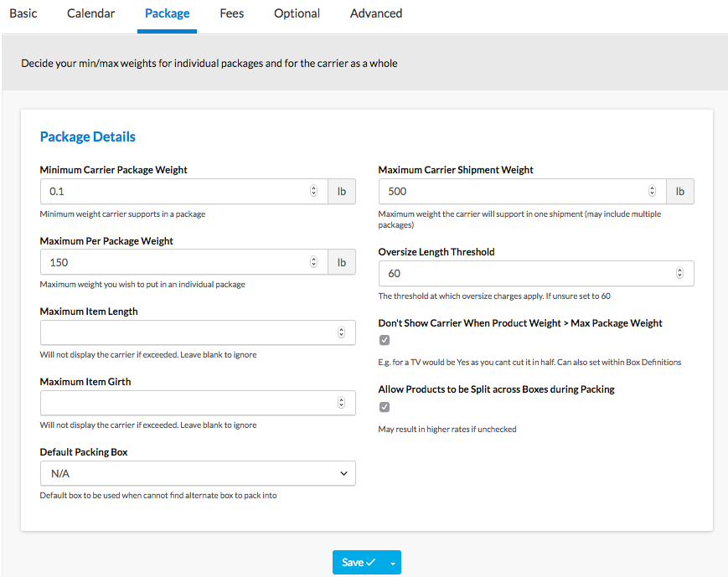Click the Maximum Item Length stepper arrows
The image size is (728, 577).
(x=341, y=332)
